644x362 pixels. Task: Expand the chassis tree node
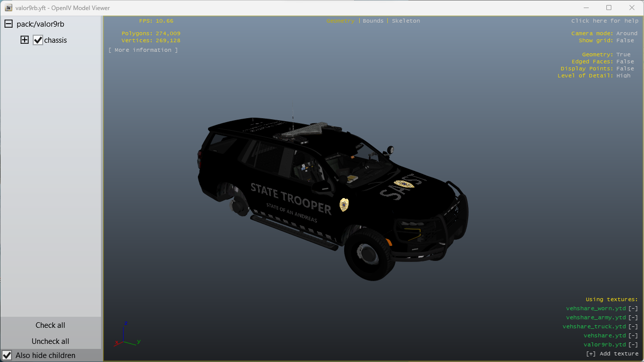point(25,40)
